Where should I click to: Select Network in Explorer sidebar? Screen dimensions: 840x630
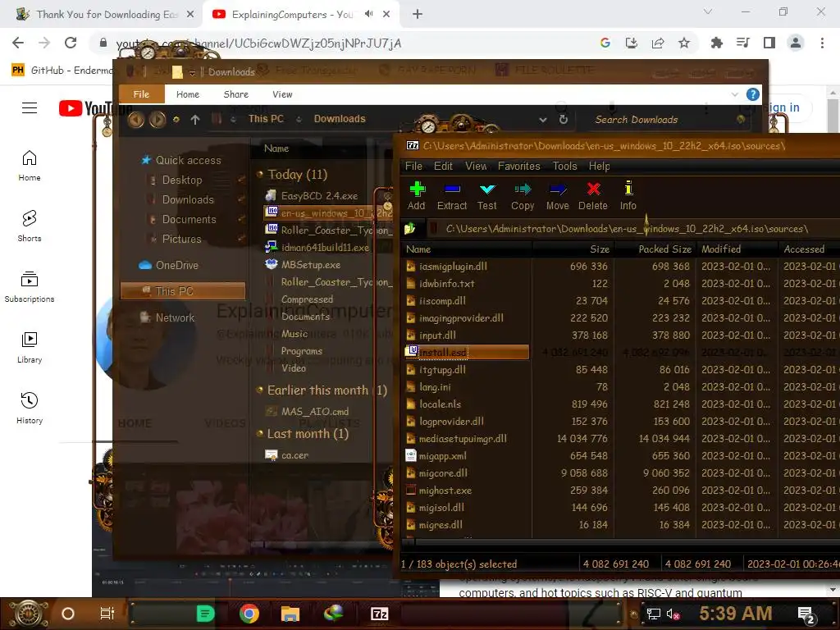pyautogui.click(x=175, y=317)
